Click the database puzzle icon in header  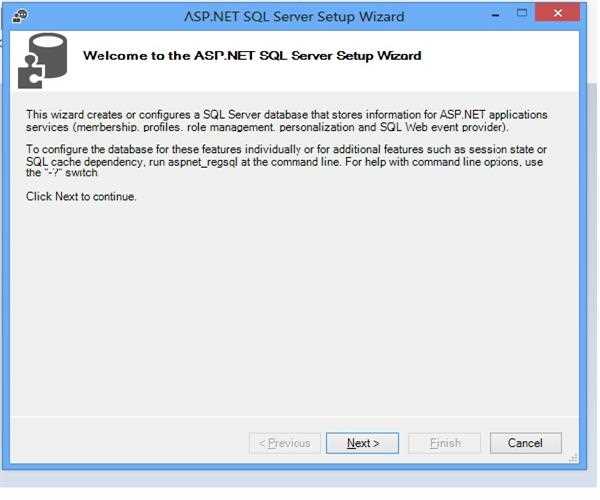tap(43, 59)
